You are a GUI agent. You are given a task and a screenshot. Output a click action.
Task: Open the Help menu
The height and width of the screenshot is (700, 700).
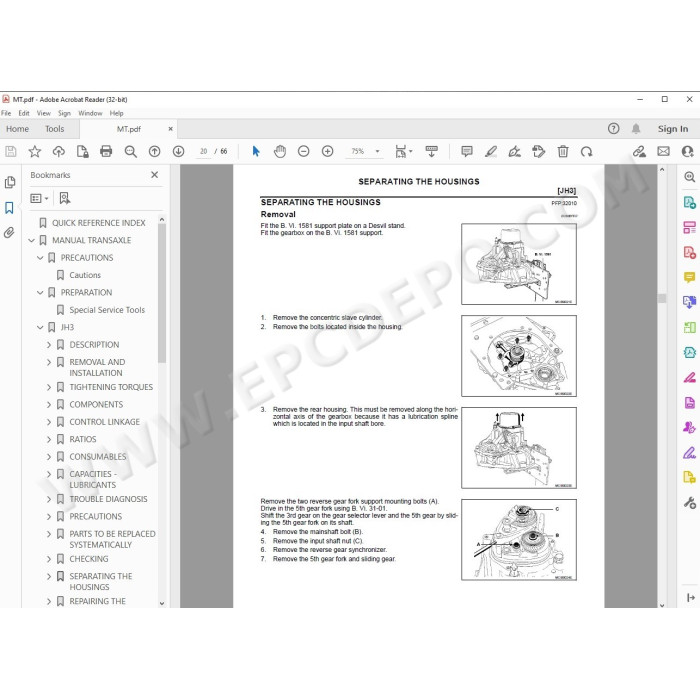[117, 113]
